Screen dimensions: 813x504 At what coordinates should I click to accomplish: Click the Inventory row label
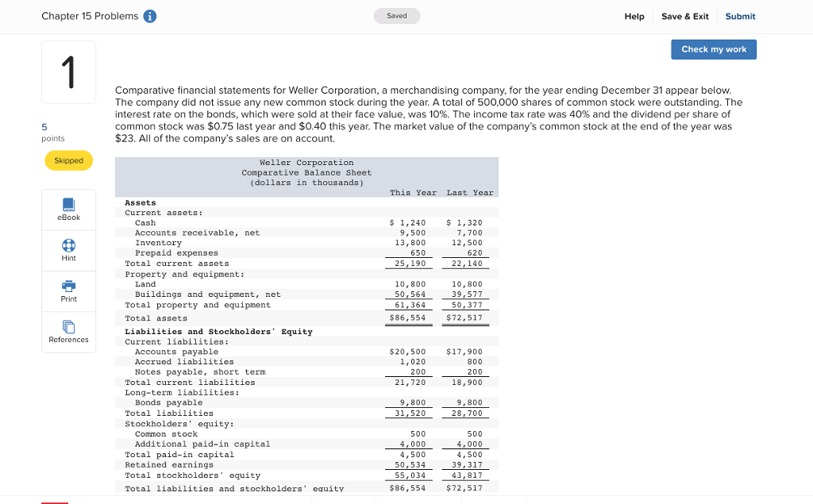[158, 243]
